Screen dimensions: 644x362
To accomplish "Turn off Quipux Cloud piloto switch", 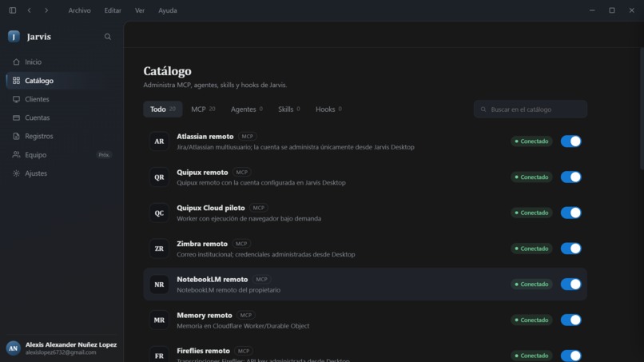I will tap(571, 213).
